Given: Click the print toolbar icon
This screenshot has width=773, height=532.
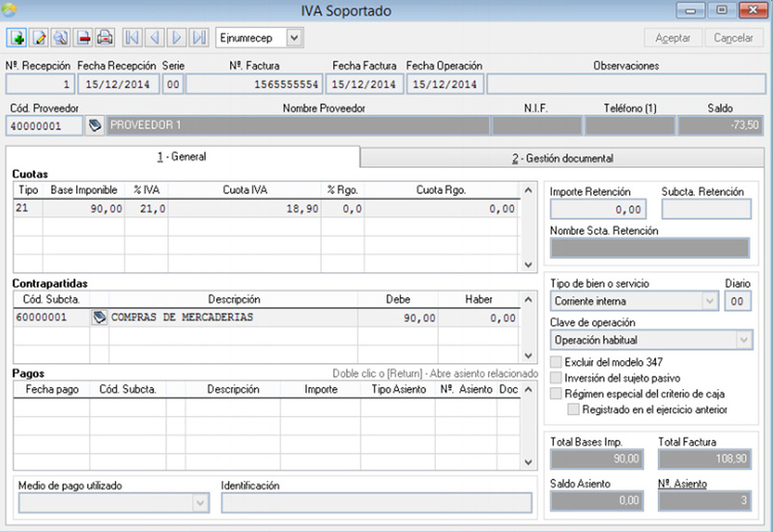Looking at the screenshot, I should [x=104, y=38].
